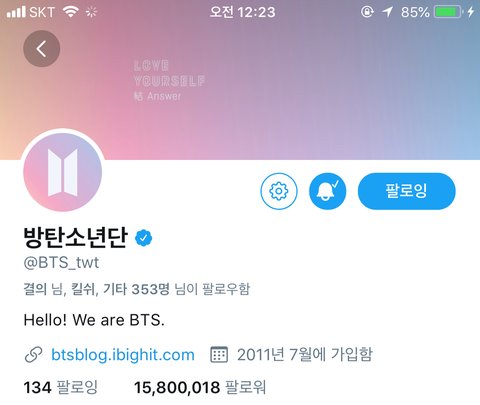The image size is (480, 405).
Task: Tap the battery icon in status bar
Action: click(448, 12)
